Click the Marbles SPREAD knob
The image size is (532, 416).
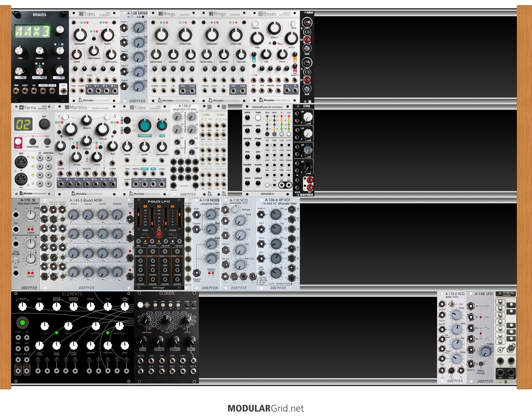[103, 129]
